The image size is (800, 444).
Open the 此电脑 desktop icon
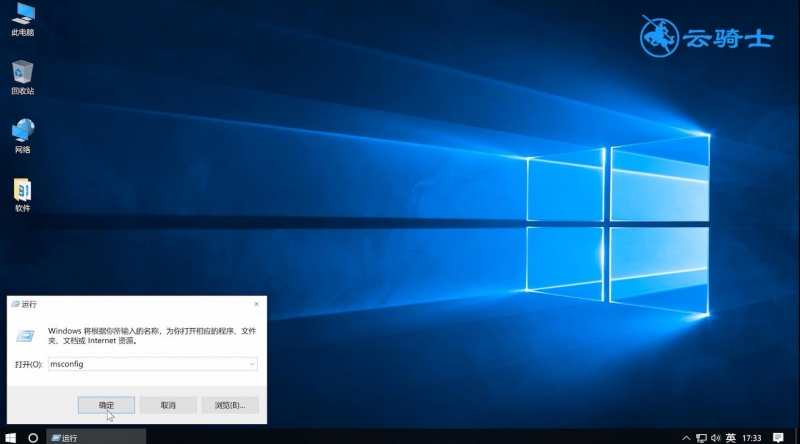click(x=22, y=19)
